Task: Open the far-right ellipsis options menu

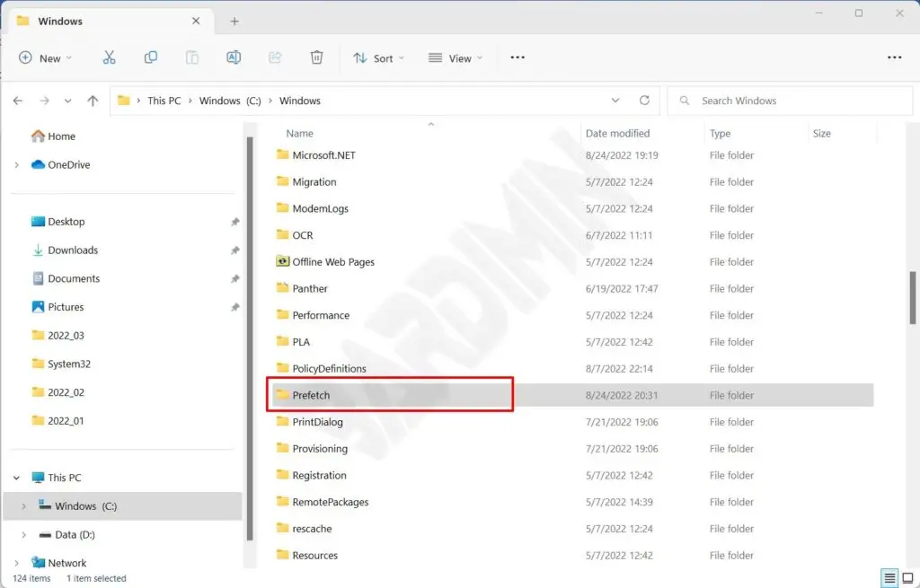Action: [x=894, y=57]
